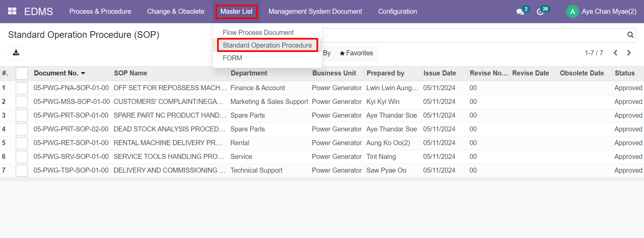Open the Favorites dropdown
This screenshot has width=644, height=238.
click(356, 53)
